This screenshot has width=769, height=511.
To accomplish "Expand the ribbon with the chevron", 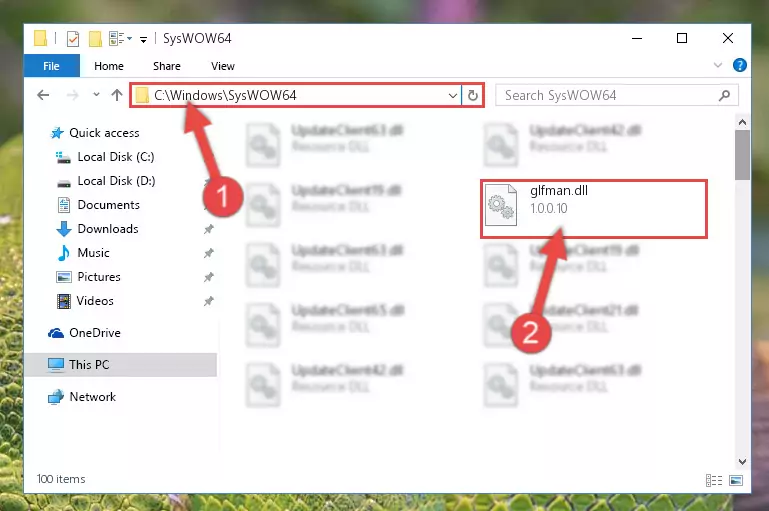I will click(718, 65).
